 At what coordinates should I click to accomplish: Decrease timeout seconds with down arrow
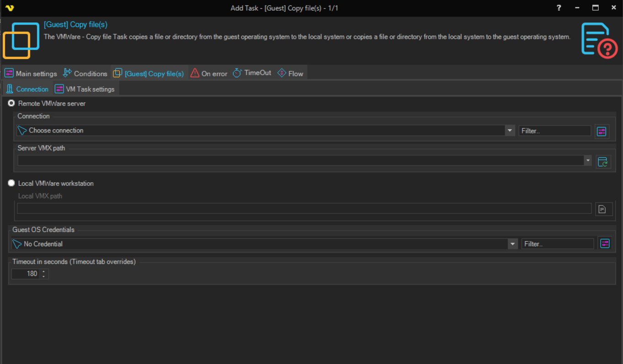click(44, 276)
